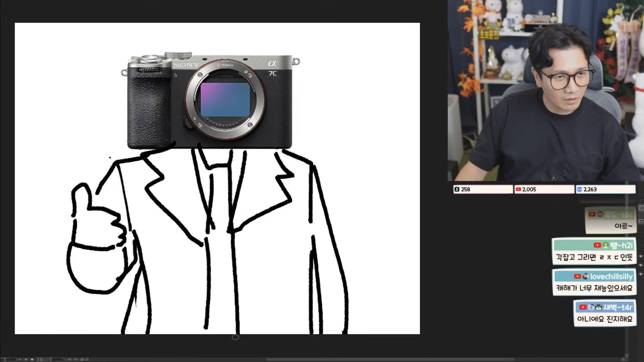644x362 pixels.
Task: Click the horizontal scrollbar under the canvas
Action: coord(390,359)
